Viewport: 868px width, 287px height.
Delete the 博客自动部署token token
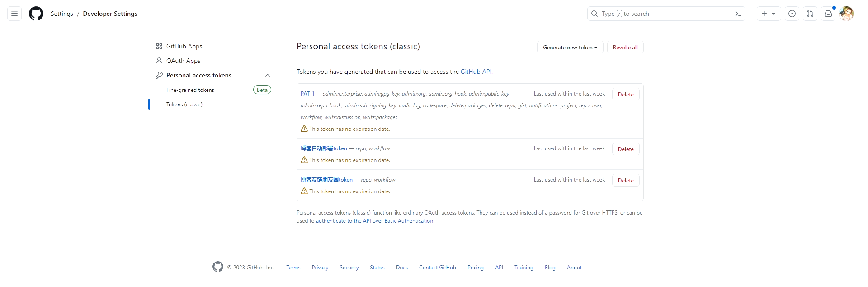click(x=626, y=149)
